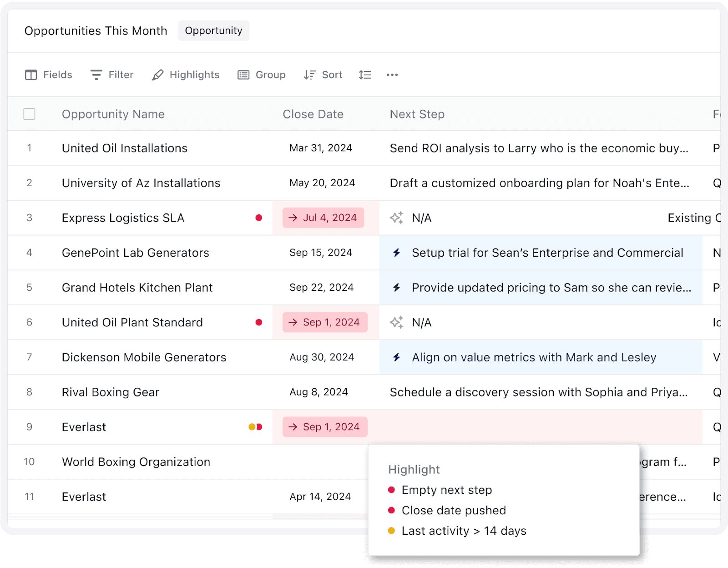Click red highlight dot on United Oil Plant Standard

coord(259,322)
